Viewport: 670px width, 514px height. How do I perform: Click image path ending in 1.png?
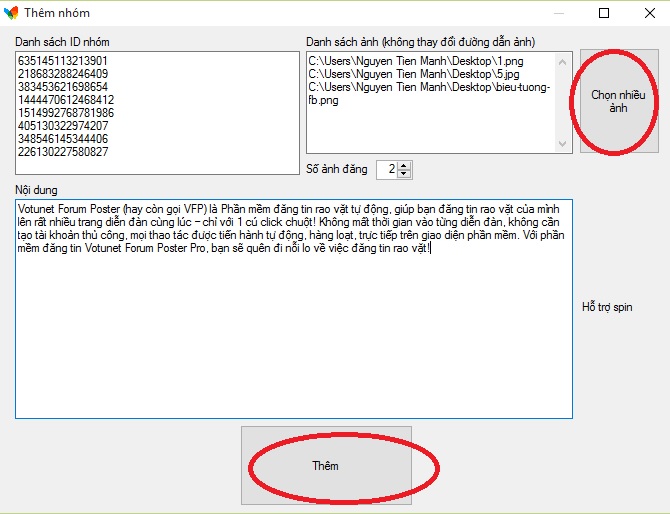pos(416,61)
